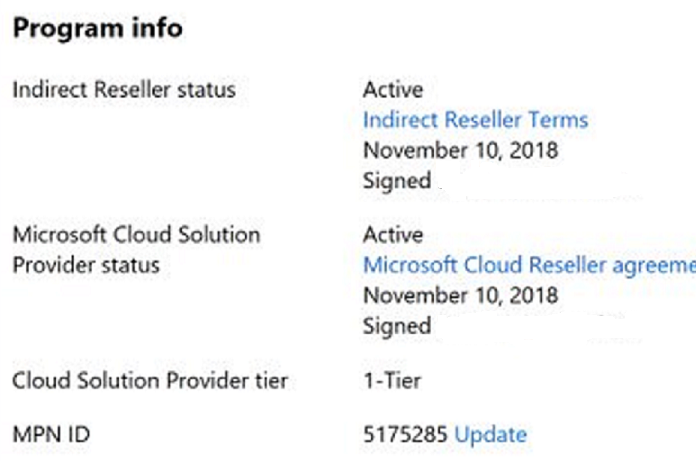Click Active beside Microsoft Cloud Solution label
Viewport: 696px width, 461px height.
(392, 235)
